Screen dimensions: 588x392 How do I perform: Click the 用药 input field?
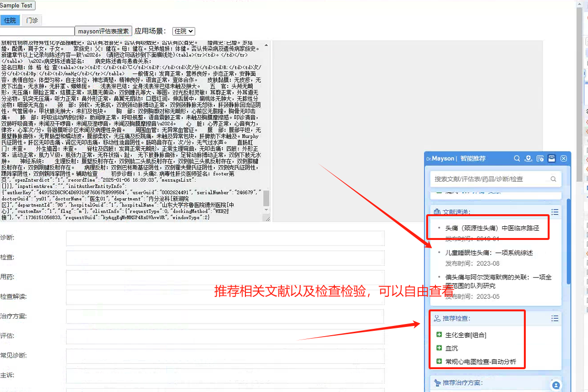[x=225, y=277]
